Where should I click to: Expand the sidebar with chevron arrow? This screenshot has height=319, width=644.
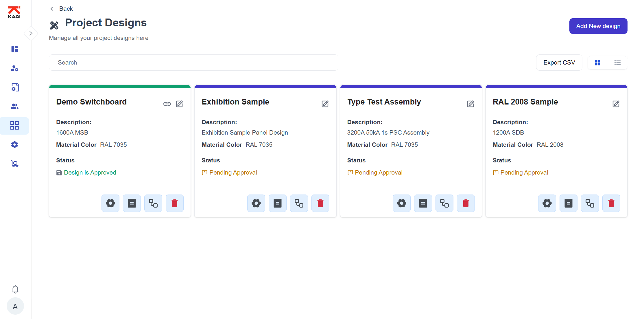click(x=31, y=33)
